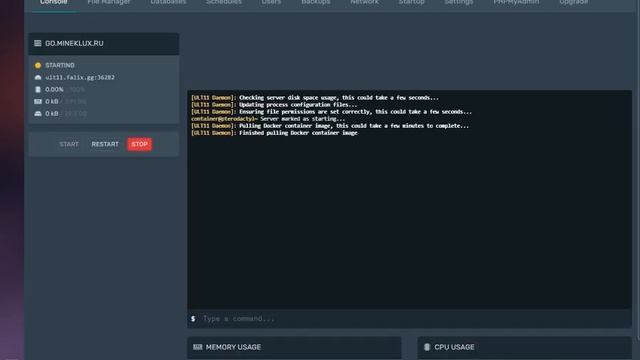Click the 0.00% CPU usage value
This screenshot has height=360, width=640.
[x=54, y=89]
